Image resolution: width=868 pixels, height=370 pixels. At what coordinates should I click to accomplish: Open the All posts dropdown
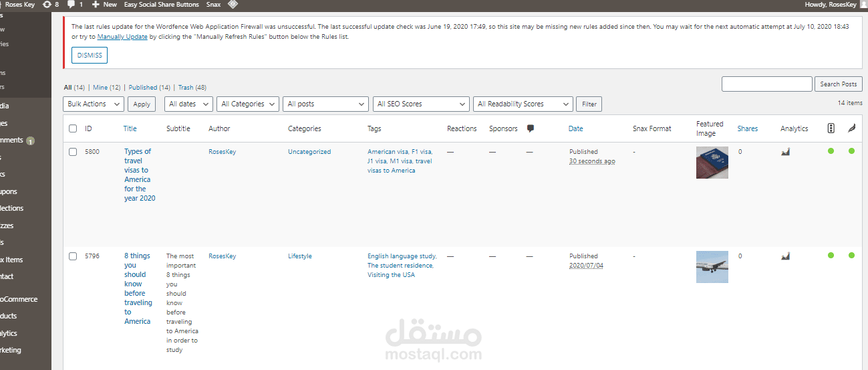pyautogui.click(x=325, y=104)
